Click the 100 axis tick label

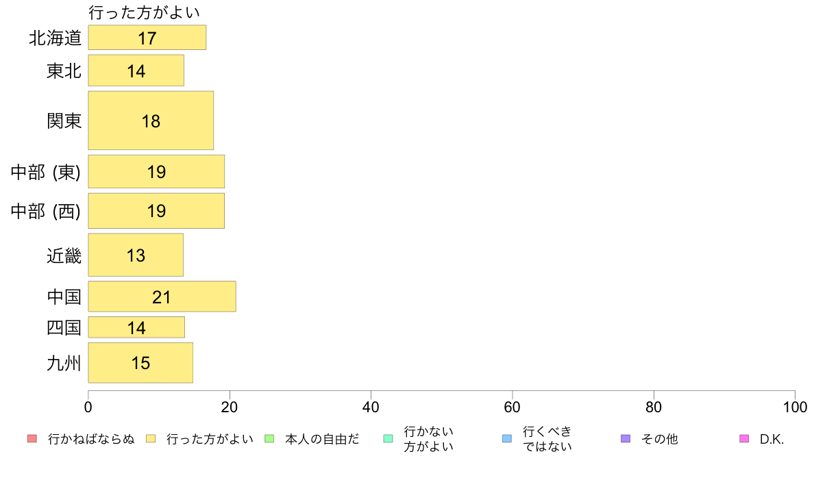(795, 407)
